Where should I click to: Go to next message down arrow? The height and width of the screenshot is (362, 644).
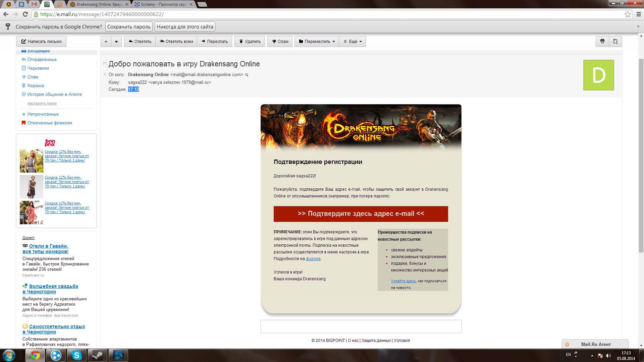pyautogui.click(x=116, y=42)
